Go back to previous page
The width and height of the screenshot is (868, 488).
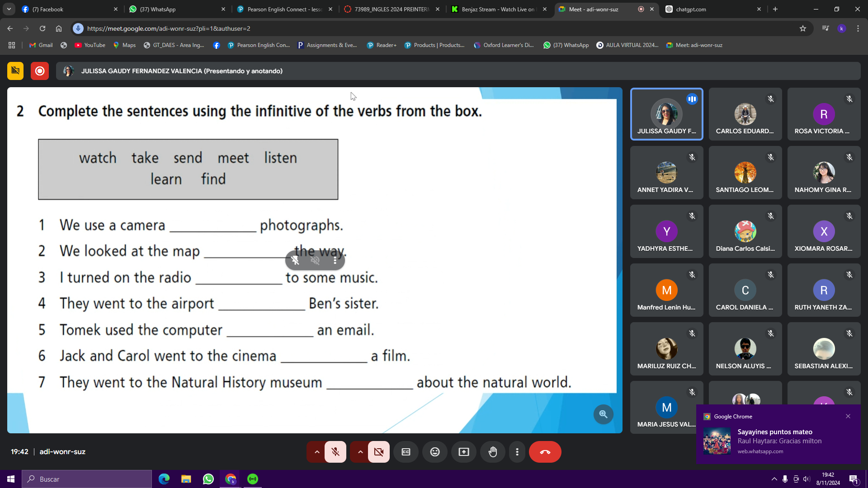click(10, 28)
